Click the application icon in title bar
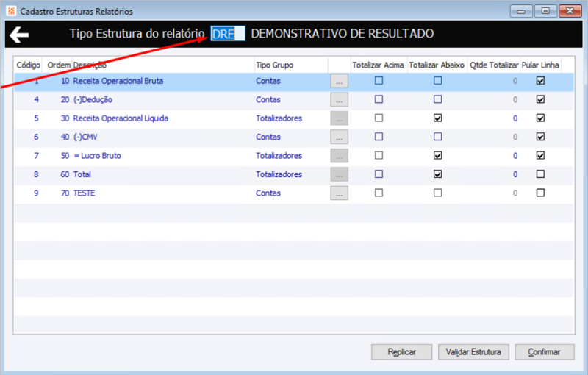The image size is (588, 375). 11,11
